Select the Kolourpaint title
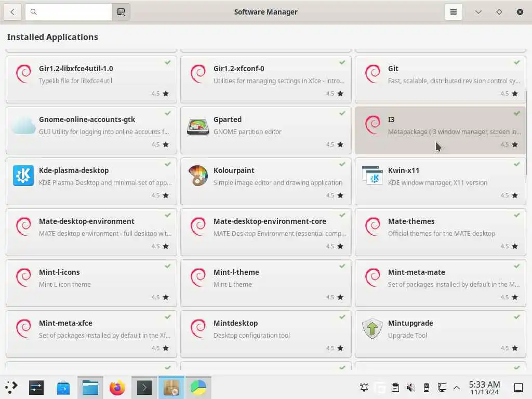 pos(234,170)
